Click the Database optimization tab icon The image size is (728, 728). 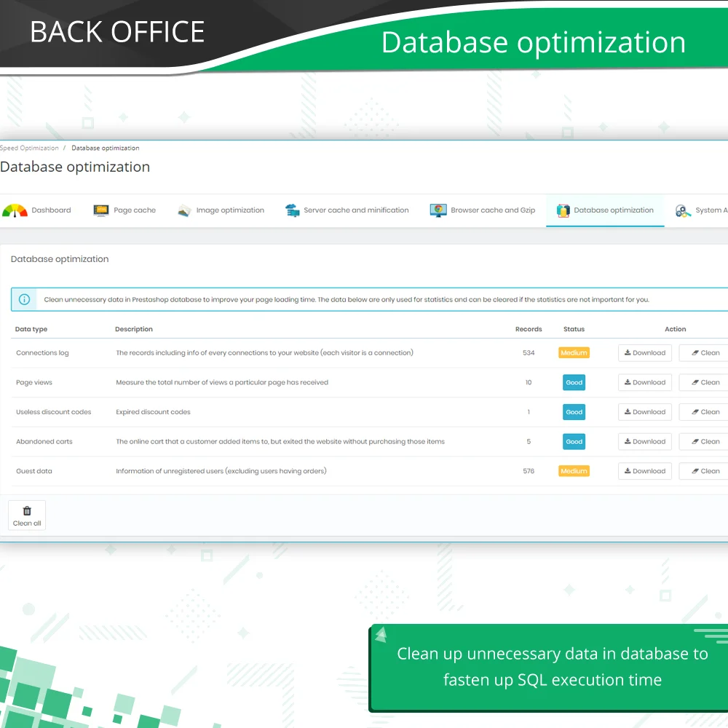click(563, 210)
